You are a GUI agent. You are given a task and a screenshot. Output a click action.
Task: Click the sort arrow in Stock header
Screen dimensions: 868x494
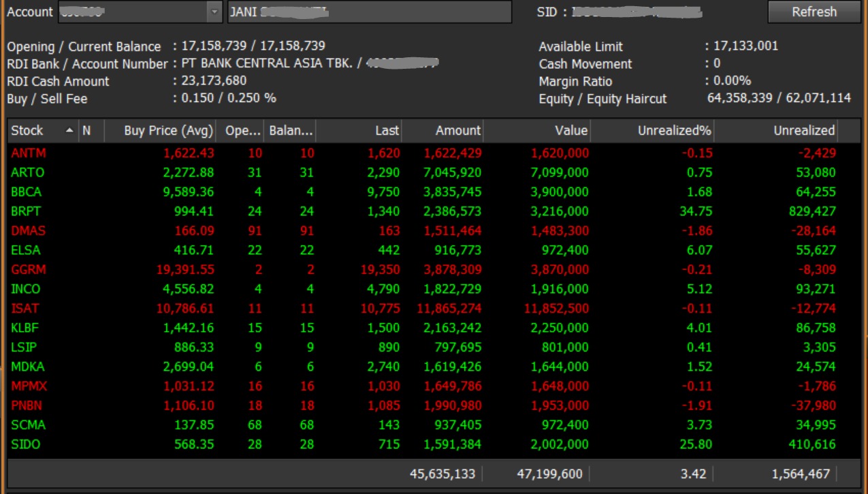tap(69, 130)
